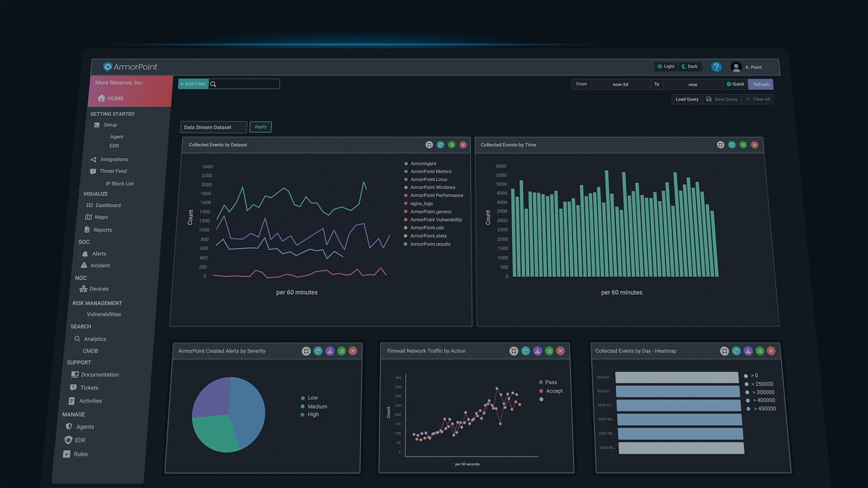Open the Data Stream Dataset dropdown
Screen dimensions: 868x488
[x=213, y=127]
